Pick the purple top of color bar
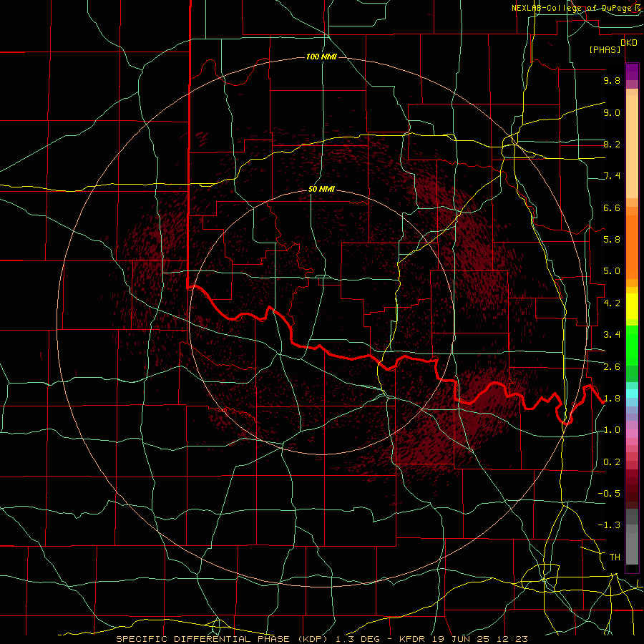Screen dimensions: 644x644 point(632,72)
